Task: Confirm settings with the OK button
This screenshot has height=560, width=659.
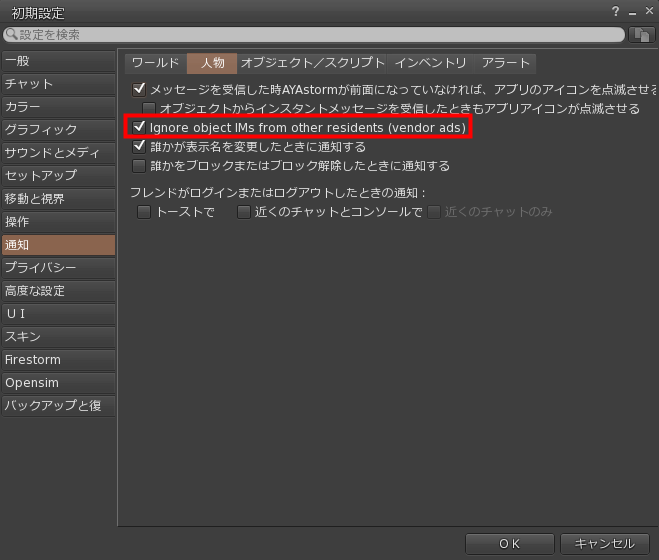Action: pyautogui.click(x=509, y=544)
